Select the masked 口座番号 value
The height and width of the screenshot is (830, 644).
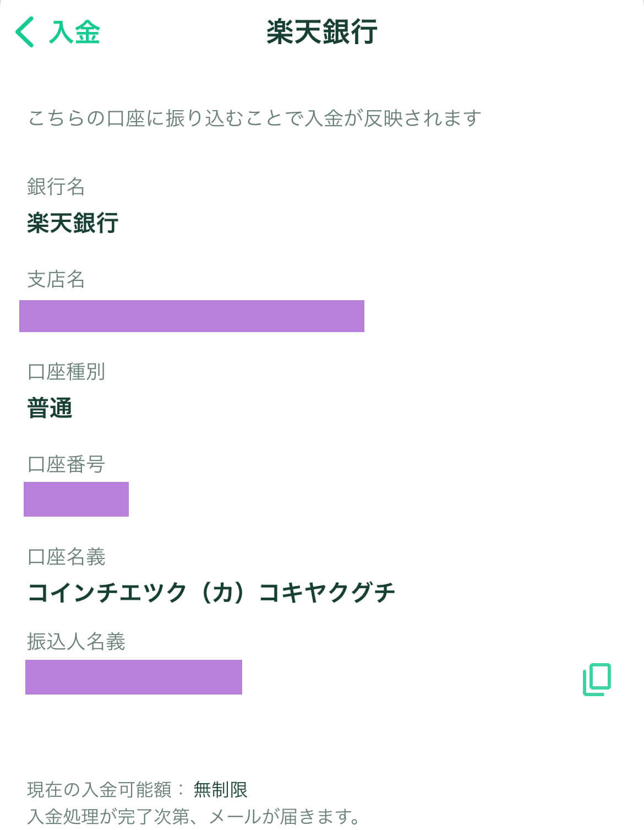76,499
